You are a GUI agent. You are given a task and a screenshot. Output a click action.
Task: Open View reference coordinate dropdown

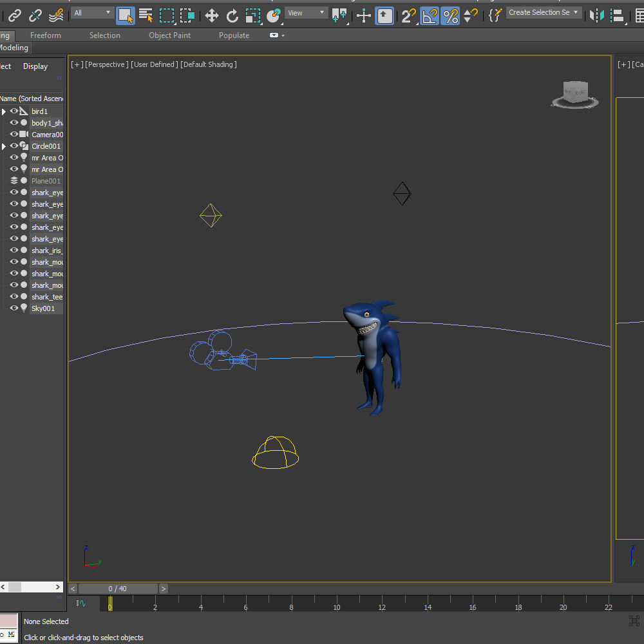tap(306, 13)
